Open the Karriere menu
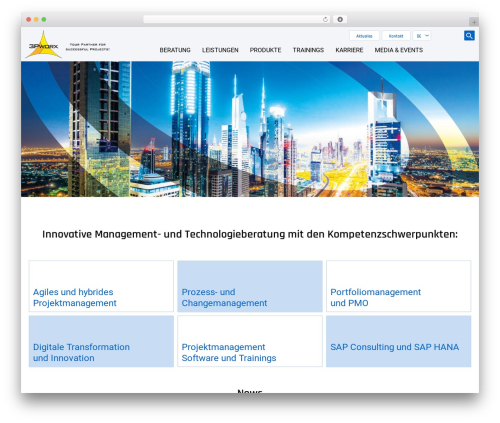The image size is (500, 423). (x=349, y=50)
